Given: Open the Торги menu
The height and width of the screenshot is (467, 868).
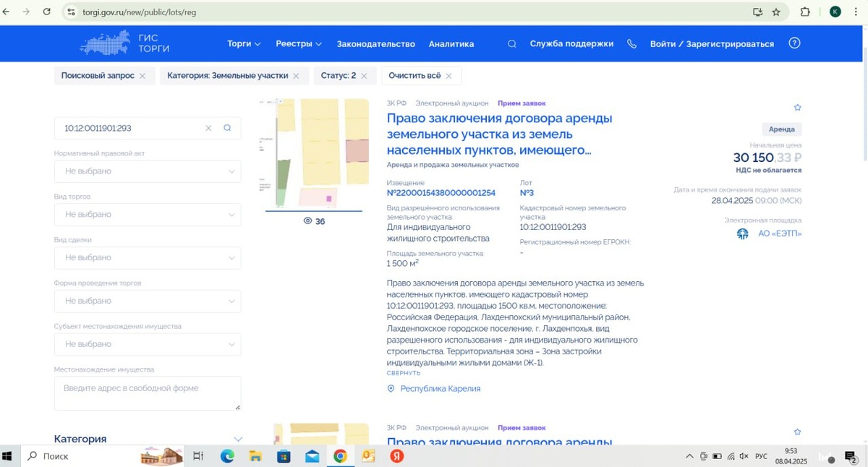Looking at the screenshot, I should (244, 43).
